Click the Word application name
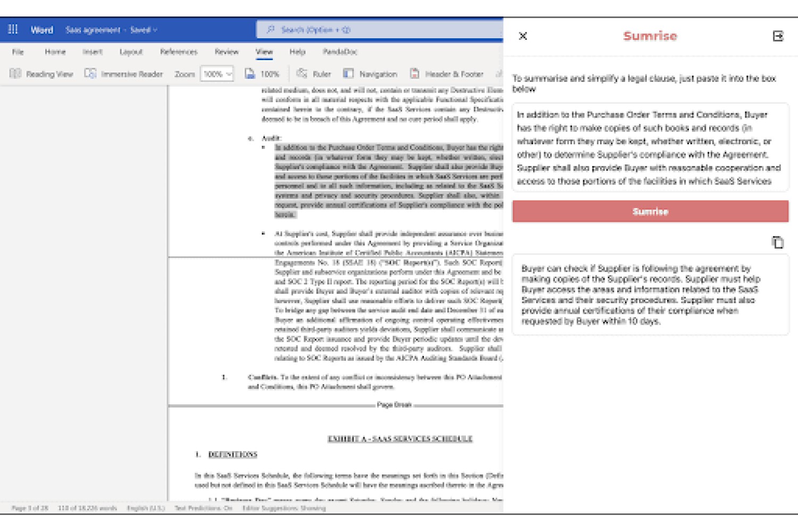Screen dimensions: 798x532 [41, 30]
